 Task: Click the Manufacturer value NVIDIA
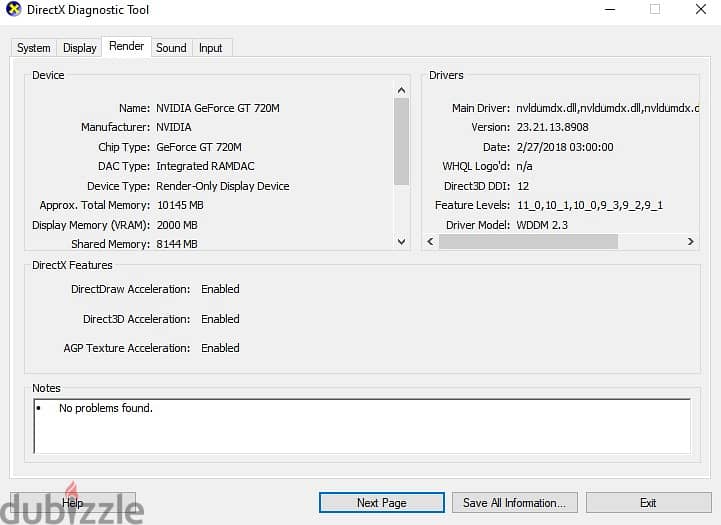174,127
